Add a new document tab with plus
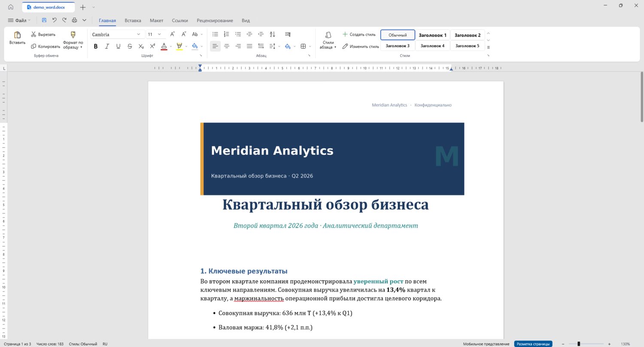Viewport: 644px width, 347px height. [x=83, y=7]
